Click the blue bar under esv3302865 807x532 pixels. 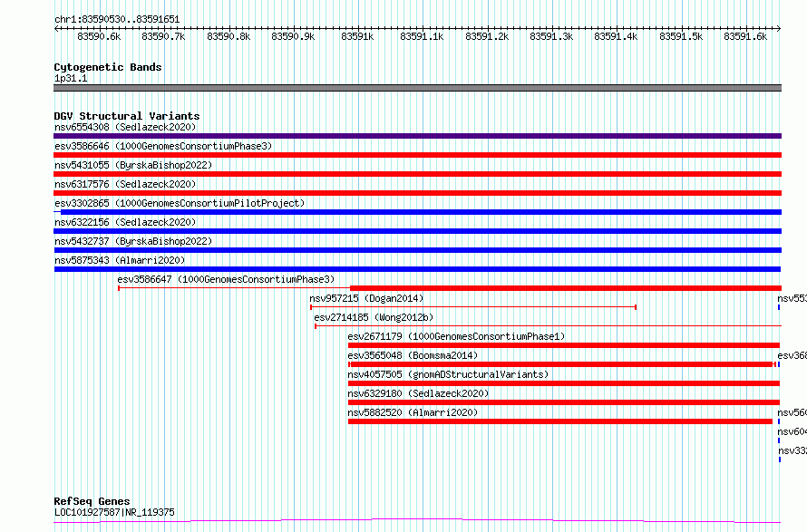tap(421, 212)
